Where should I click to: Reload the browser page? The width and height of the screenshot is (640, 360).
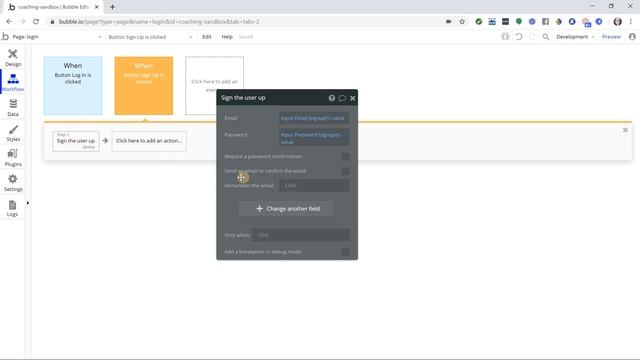coord(36,22)
